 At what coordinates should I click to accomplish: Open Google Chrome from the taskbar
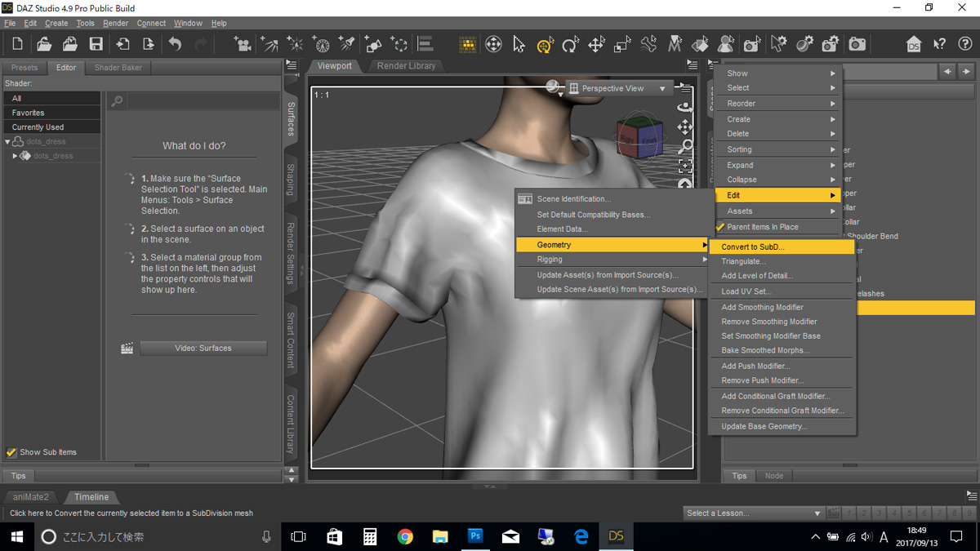[x=405, y=536]
